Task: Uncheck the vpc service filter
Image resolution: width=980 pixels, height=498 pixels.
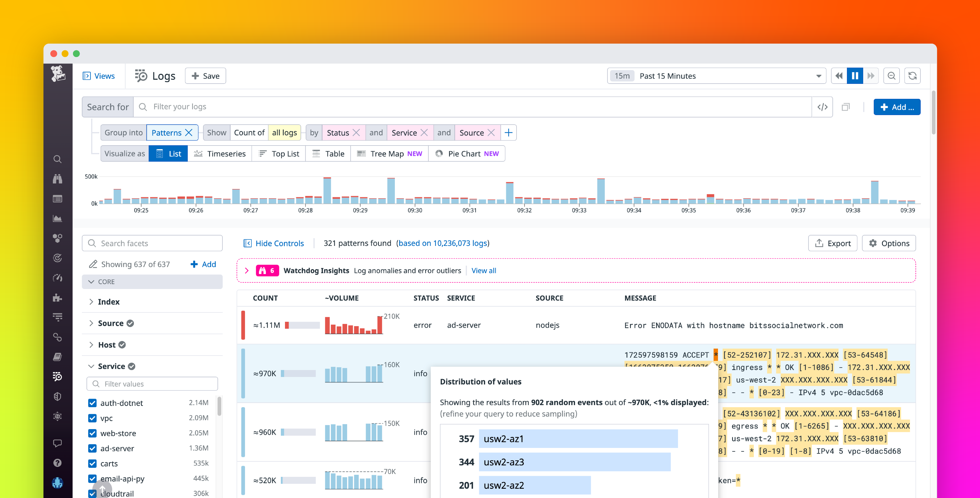Action: click(x=92, y=418)
